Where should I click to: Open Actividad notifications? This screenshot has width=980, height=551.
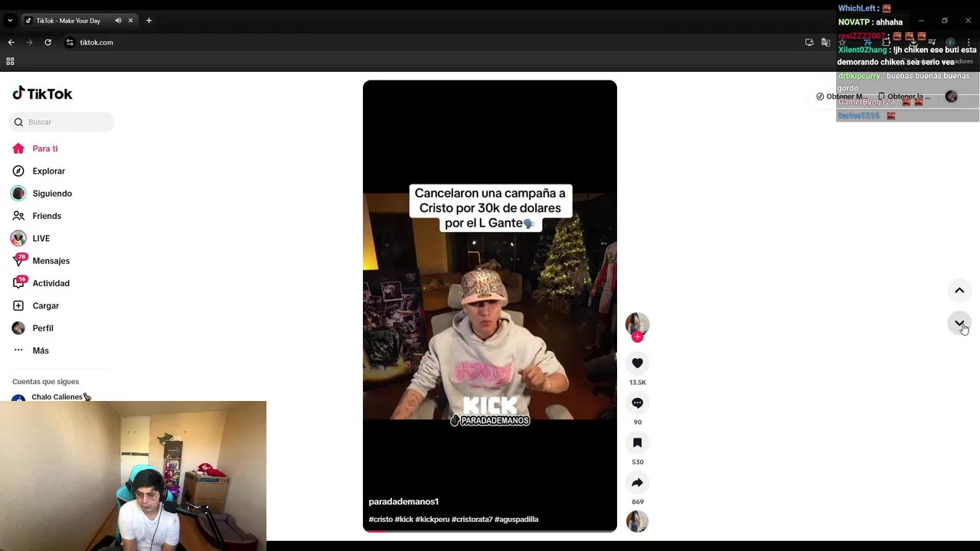coord(41,283)
